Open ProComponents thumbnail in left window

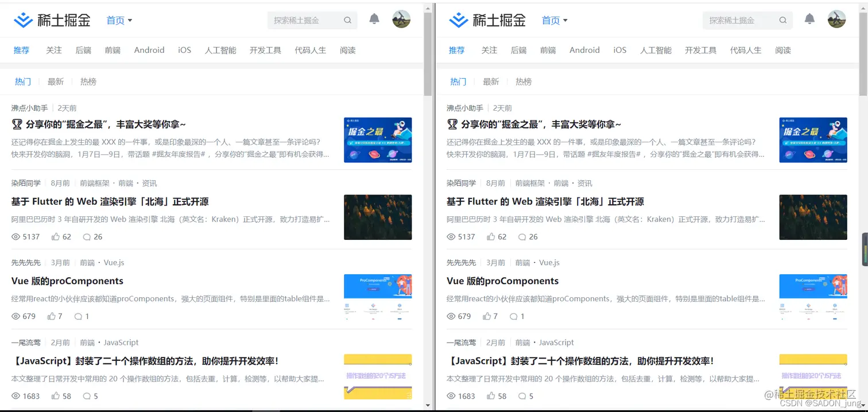coord(378,297)
